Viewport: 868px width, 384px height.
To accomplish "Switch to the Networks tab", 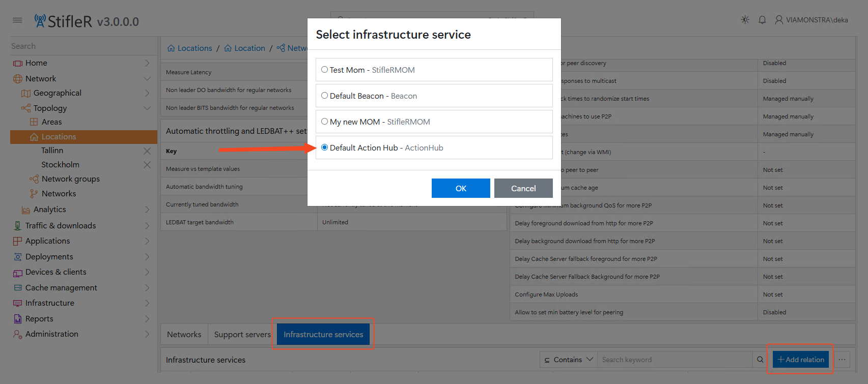I will (x=184, y=335).
